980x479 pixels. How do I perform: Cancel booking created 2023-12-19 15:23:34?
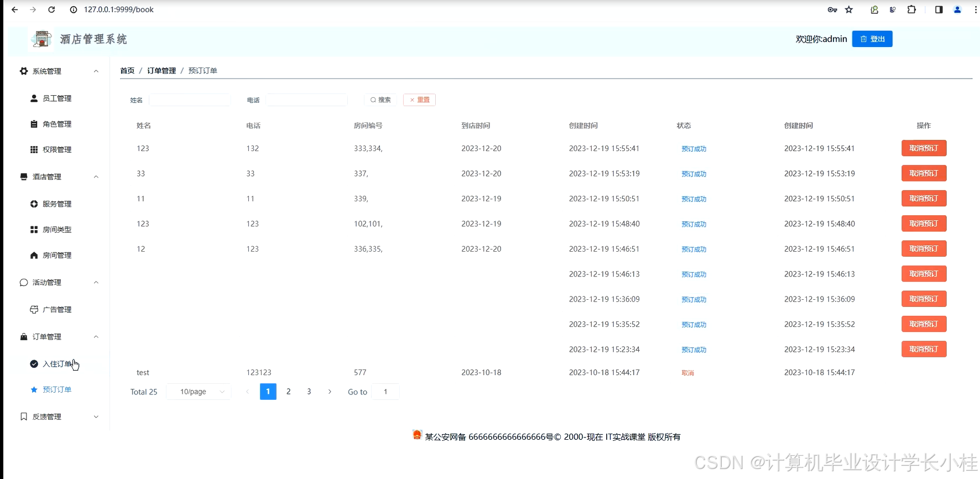[924, 349]
